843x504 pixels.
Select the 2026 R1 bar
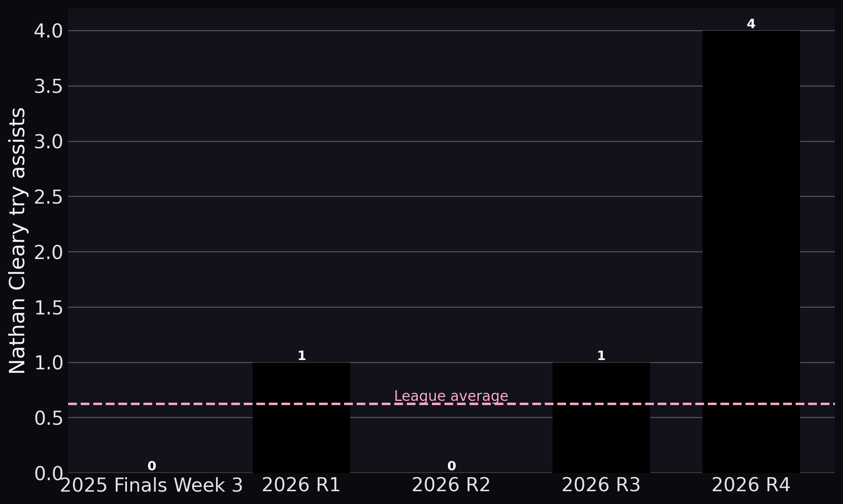(x=301, y=418)
